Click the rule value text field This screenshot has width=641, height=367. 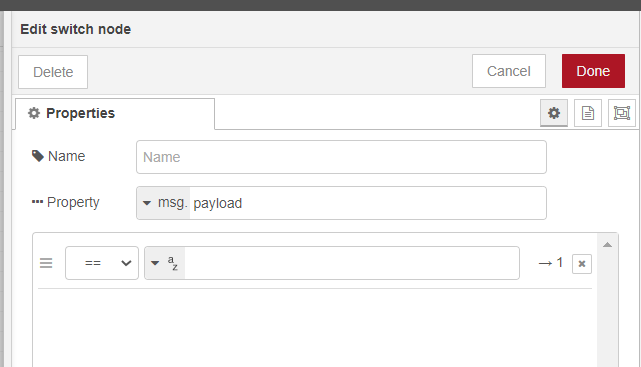pyautogui.click(x=352, y=263)
